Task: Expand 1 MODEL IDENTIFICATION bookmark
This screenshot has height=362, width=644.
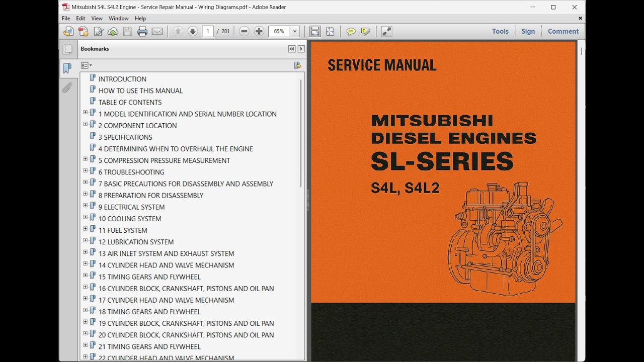Action: coord(85,113)
